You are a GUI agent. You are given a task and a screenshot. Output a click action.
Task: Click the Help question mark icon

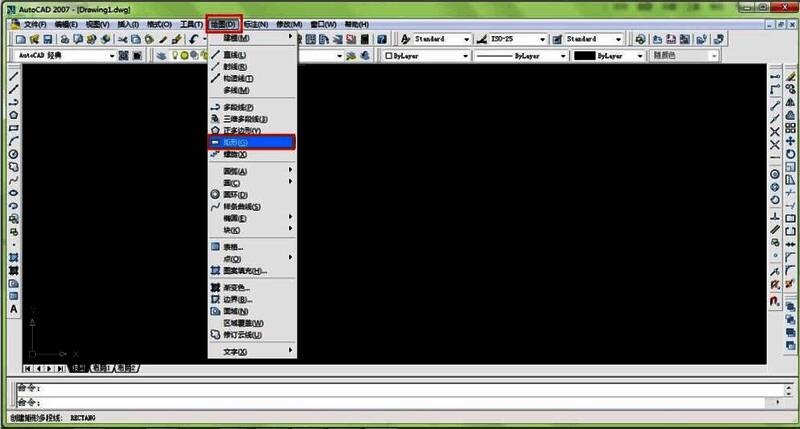(382, 39)
